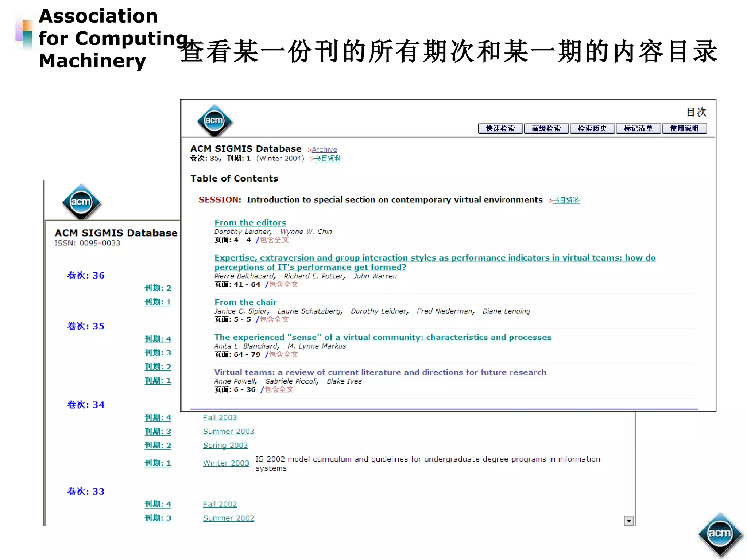Click the scrollbar down arrow in the archive window

(x=628, y=521)
